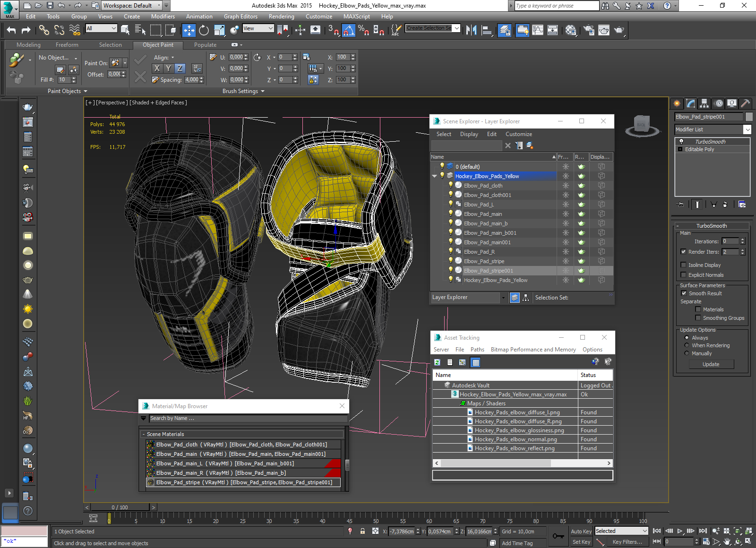This screenshot has width=756, height=548.
Task: Toggle selection lock padlock icon
Action: pos(362,531)
